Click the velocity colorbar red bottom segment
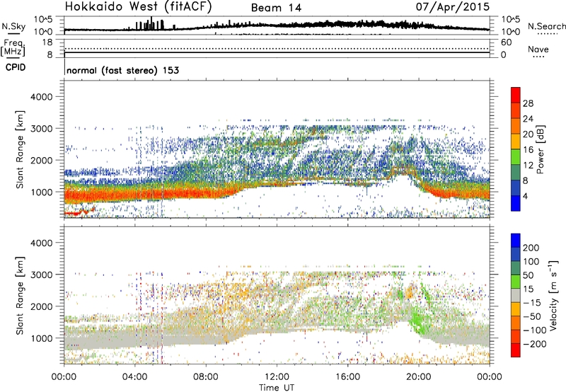The image size is (566, 392). click(516, 350)
